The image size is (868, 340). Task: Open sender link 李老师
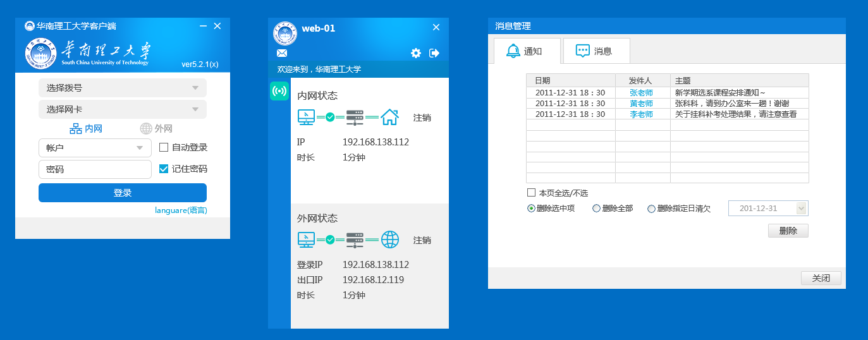(x=641, y=114)
